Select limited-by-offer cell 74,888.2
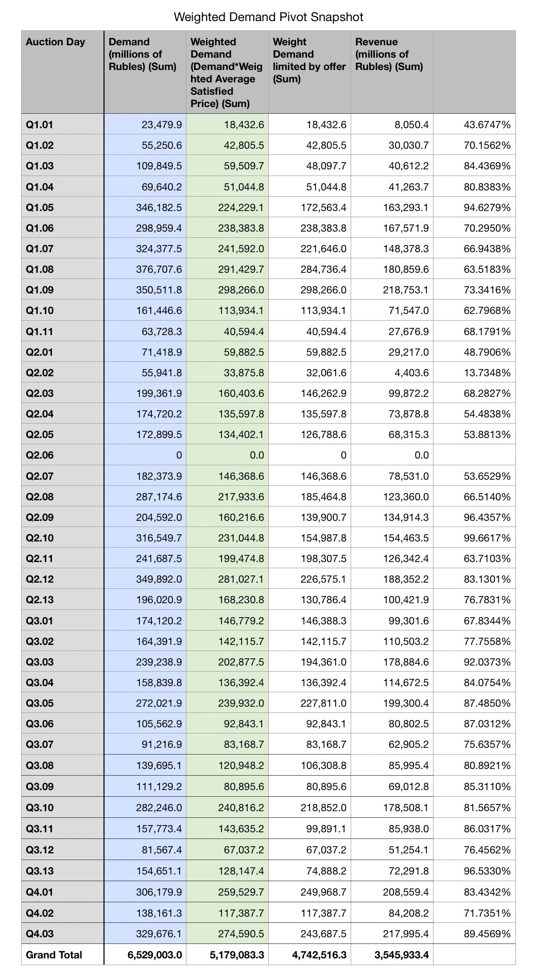The height and width of the screenshot is (980, 536). tap(310, 871)
